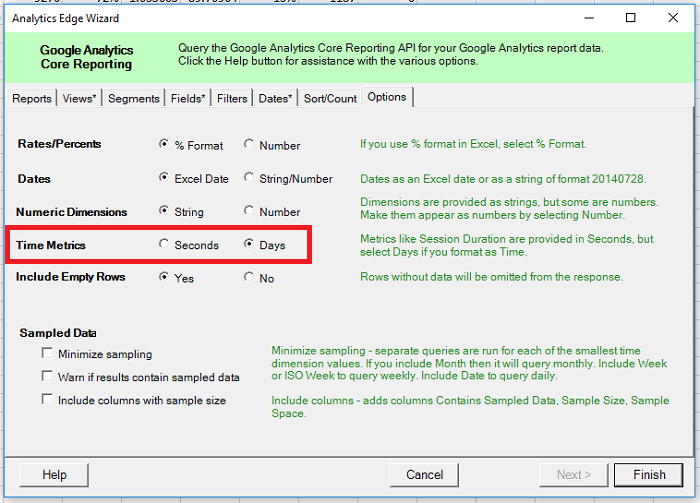The height and width of the screenshot is (503, 700).
Task: Click the Include Empty Rows label
Action: (x=71, y=277)
